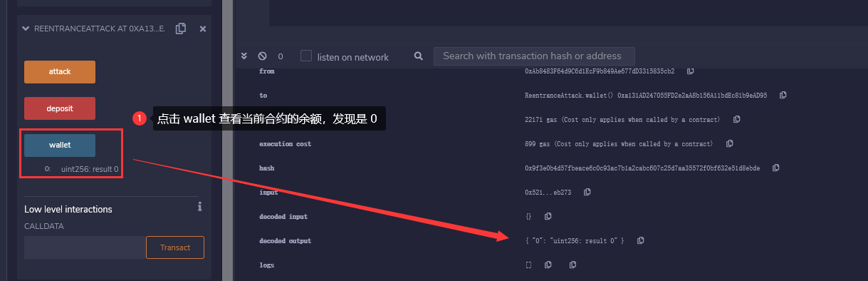
Task: Clear the terminal console
Action: 262,56
